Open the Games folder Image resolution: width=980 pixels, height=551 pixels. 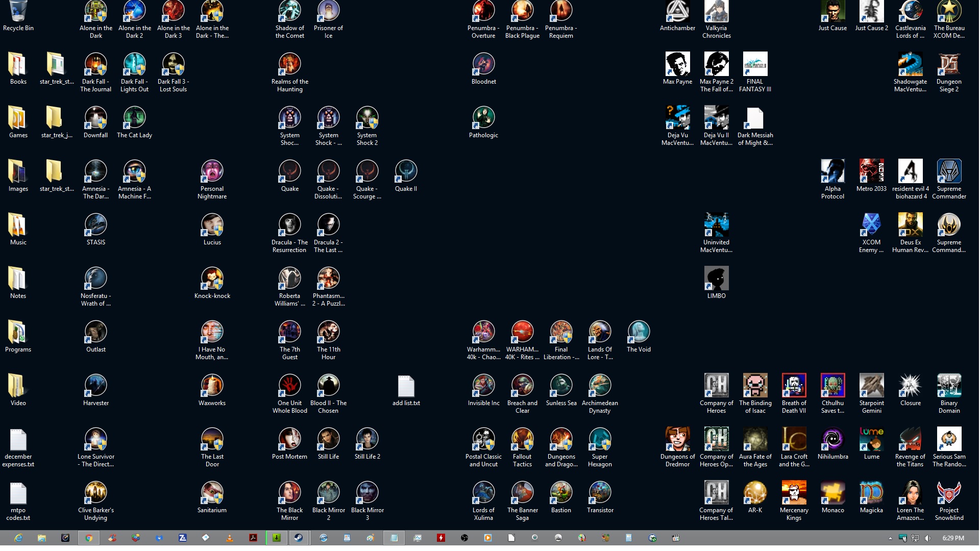click(18, 121)
